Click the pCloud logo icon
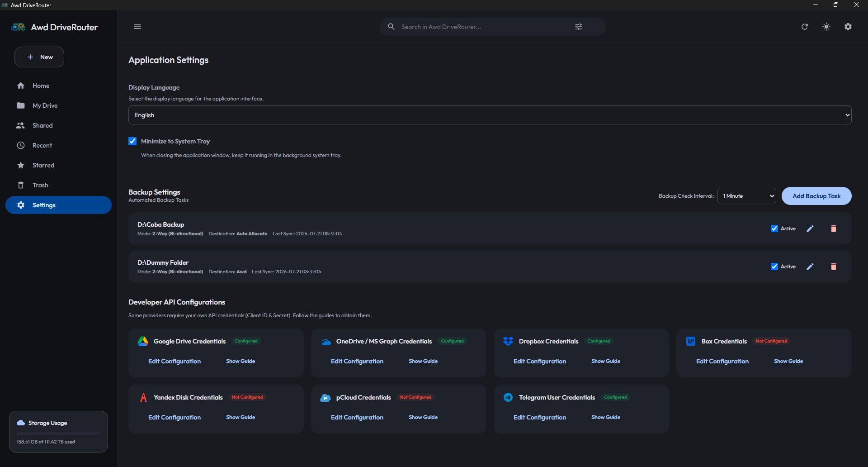 pyautogui.click(x=325, y=398)
